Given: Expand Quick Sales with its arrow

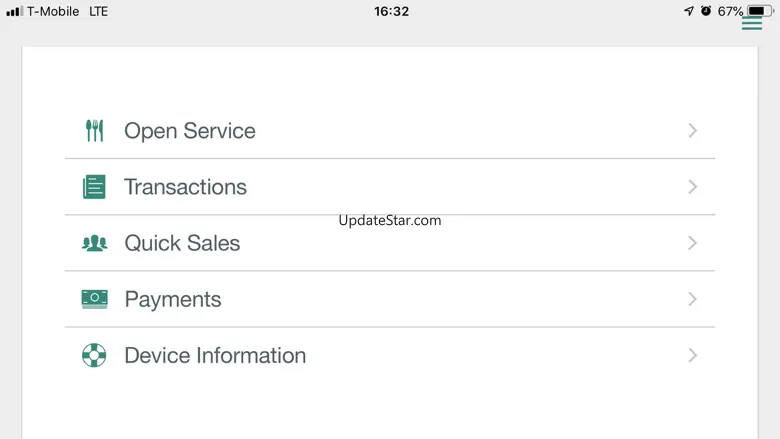Looking at the screenshot, I should click(x=692, y=243).
